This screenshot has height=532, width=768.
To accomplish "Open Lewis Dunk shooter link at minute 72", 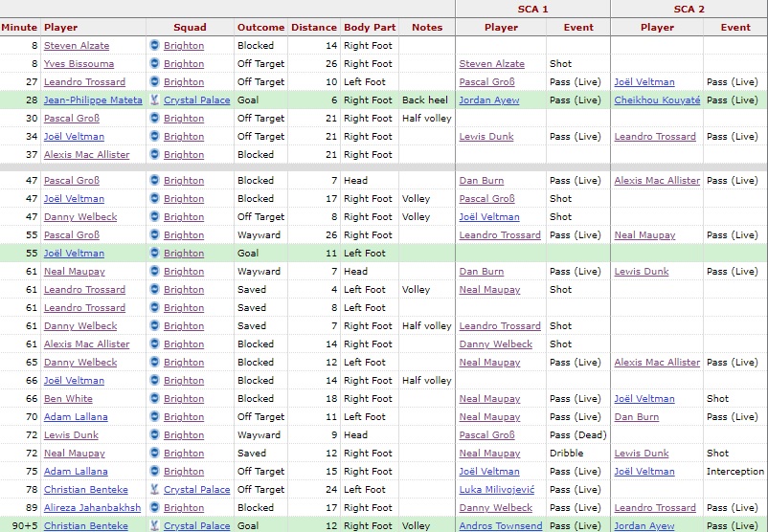I will pyautogui.click(x=71, y=434).
